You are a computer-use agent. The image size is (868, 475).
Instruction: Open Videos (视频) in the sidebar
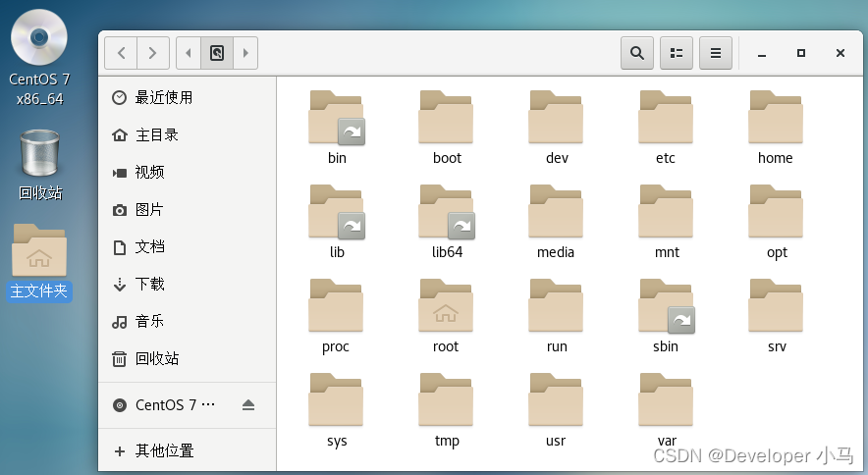pos(188,172)
